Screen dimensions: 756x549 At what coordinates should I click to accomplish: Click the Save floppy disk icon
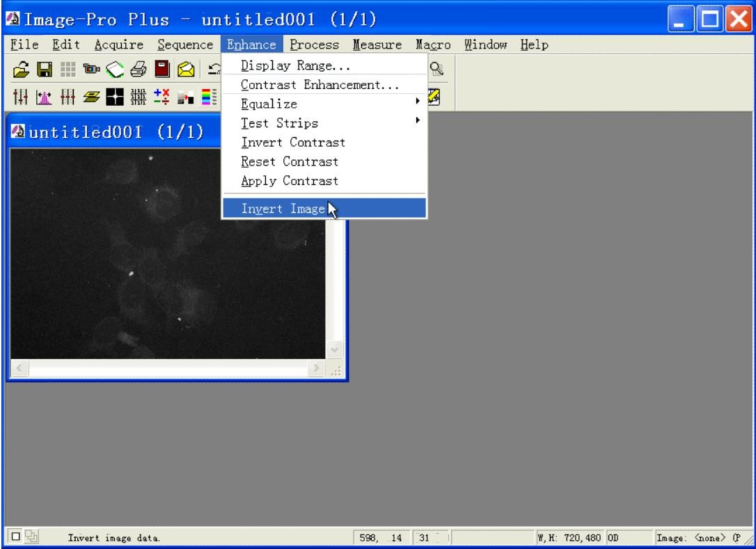pyautogui.click(x=45, y=70)
